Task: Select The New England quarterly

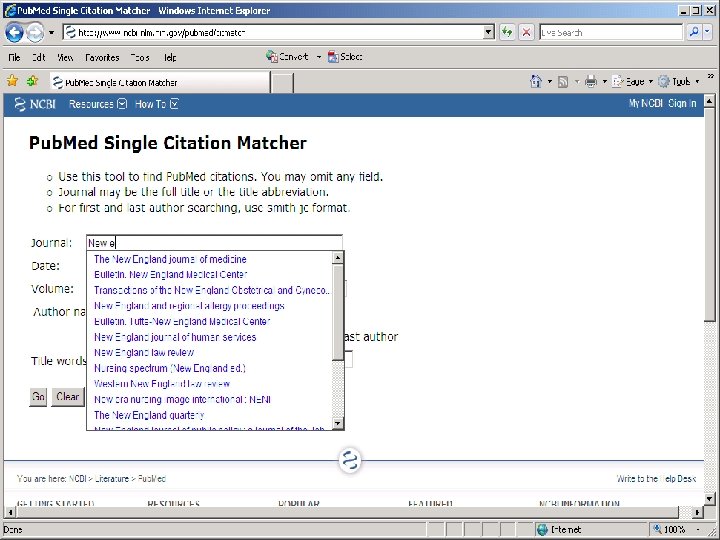Action: (x=149, y=415)
